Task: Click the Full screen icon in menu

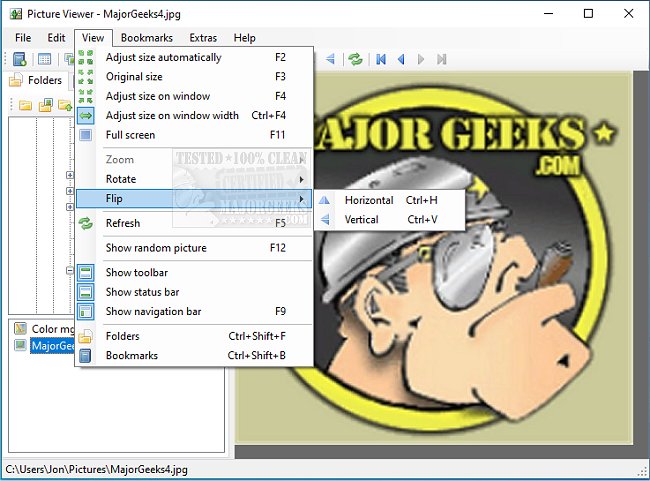Action: pyautogui.click(x=85, y=135)
